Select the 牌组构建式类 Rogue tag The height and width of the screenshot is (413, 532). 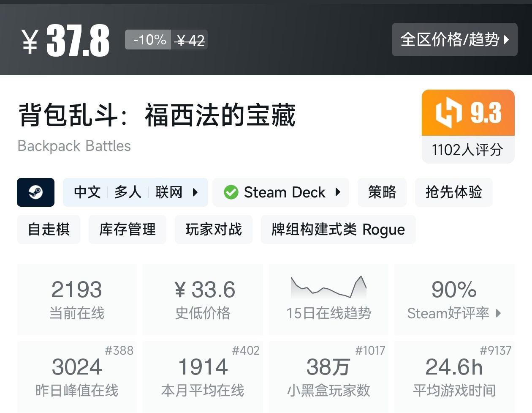pyautogui.click(x=338, y=230)
